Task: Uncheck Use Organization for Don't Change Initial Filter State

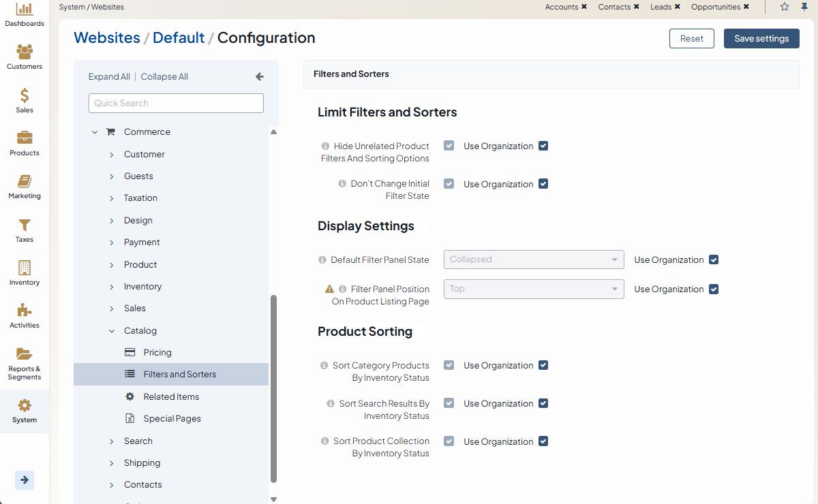Action: pos(543,184)
